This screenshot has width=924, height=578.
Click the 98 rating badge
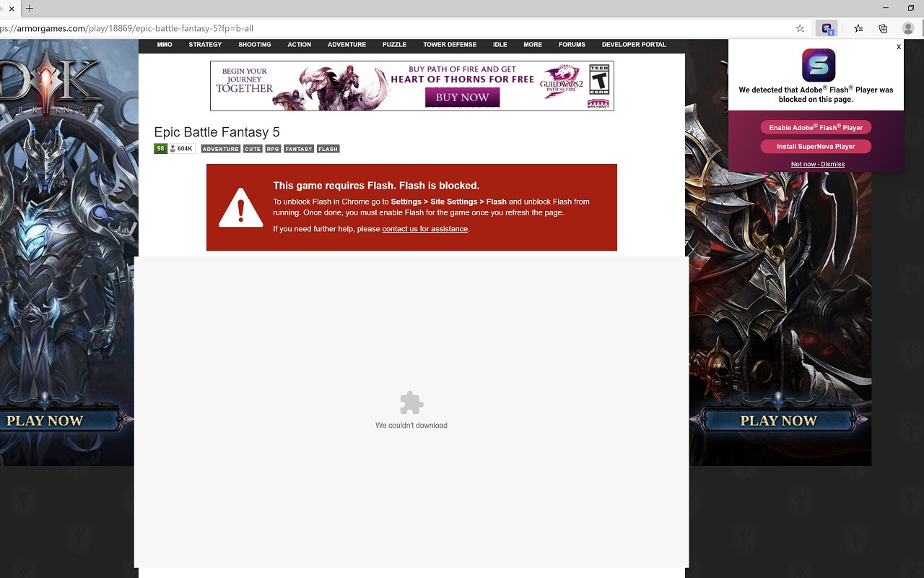tap(160, 149)
